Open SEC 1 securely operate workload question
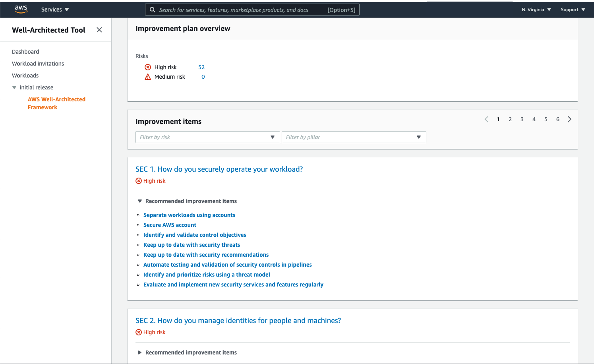 219,169
